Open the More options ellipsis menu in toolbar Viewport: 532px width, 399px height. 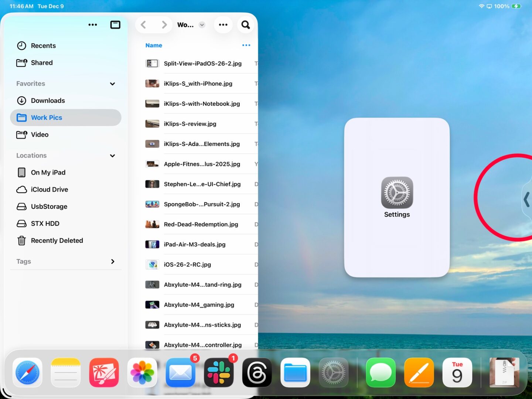click(x=223, y=25)
